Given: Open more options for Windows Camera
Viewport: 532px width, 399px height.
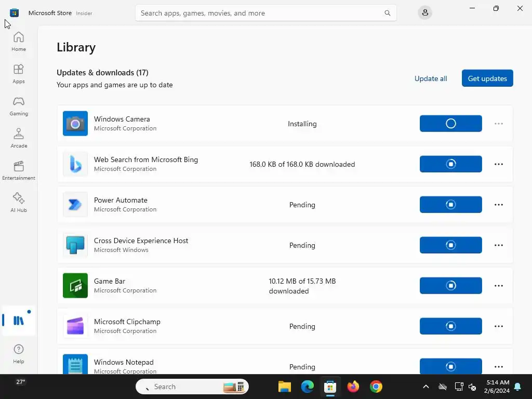Looking at the screenshot, I should (498, 124).
